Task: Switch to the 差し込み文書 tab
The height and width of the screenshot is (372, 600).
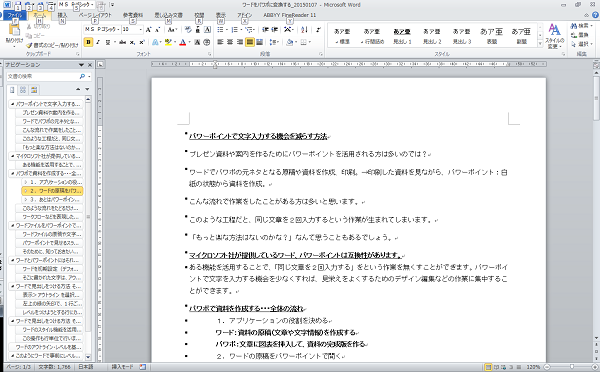Action: click(x=168, y=15)
